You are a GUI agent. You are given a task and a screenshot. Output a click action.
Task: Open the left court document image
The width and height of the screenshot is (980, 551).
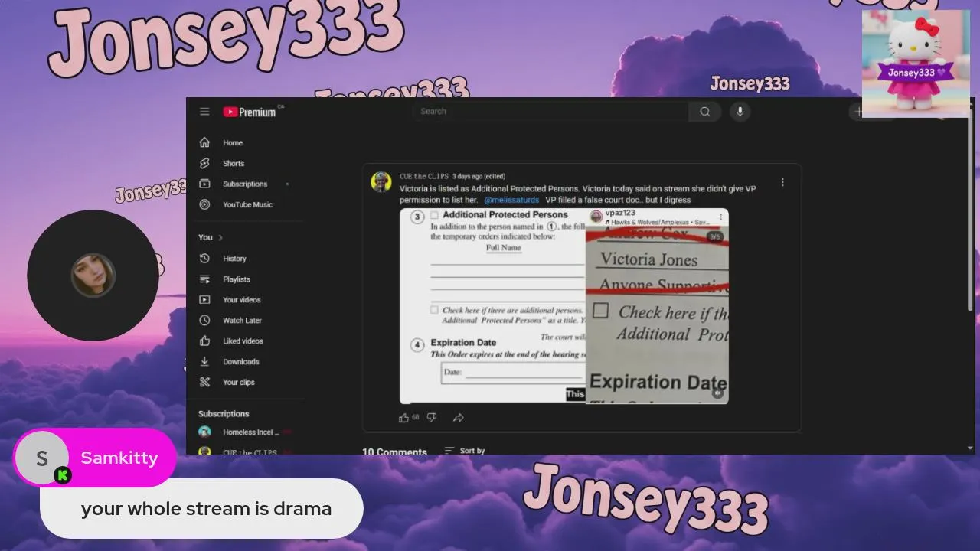pos(492,306)
